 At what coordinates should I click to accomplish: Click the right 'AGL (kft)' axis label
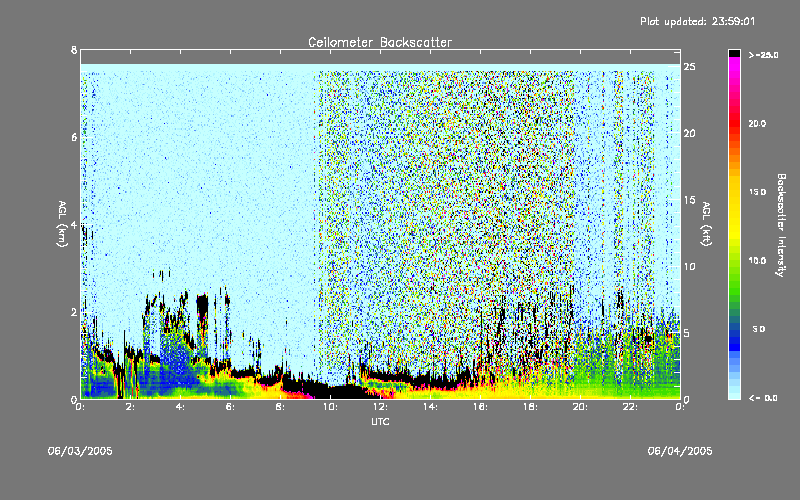(x=706, y=224)
